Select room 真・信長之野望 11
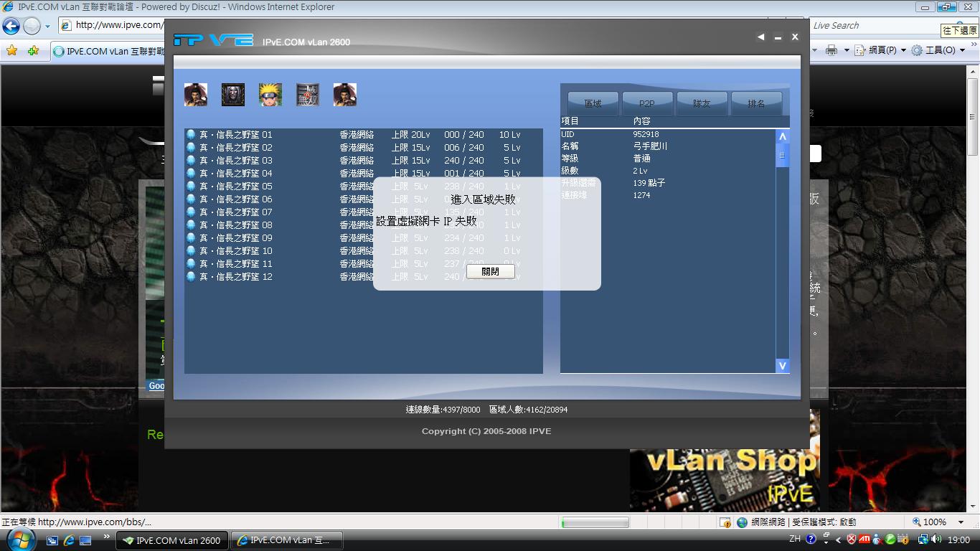980x551 pixels. pyautogui.click(x=364, y=264)
